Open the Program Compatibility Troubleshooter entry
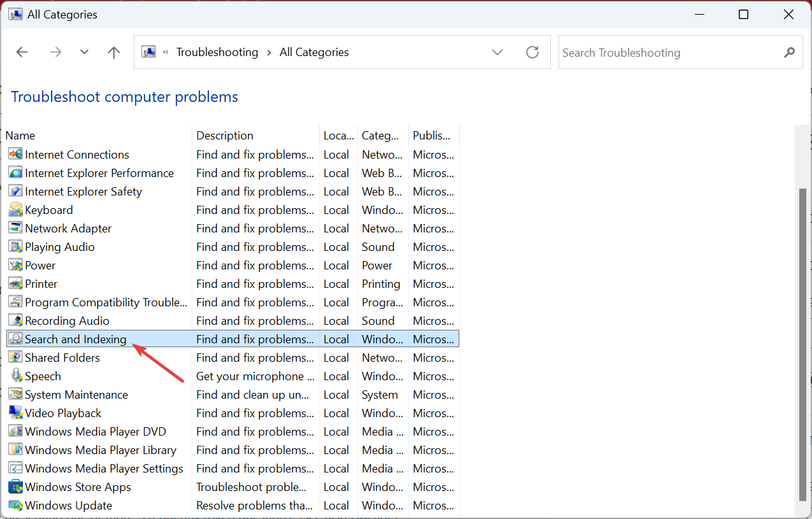This screenshot has width=812, height=519. (106, 302)
